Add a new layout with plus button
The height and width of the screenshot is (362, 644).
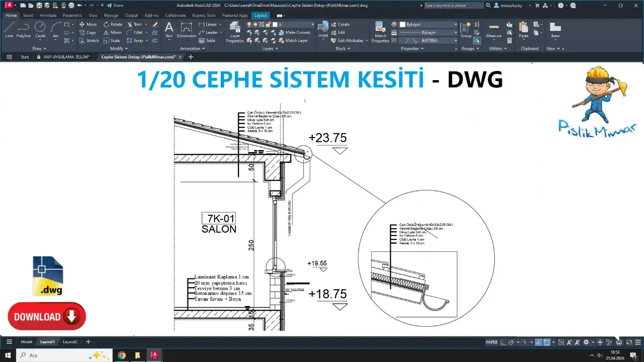[88, 342]
